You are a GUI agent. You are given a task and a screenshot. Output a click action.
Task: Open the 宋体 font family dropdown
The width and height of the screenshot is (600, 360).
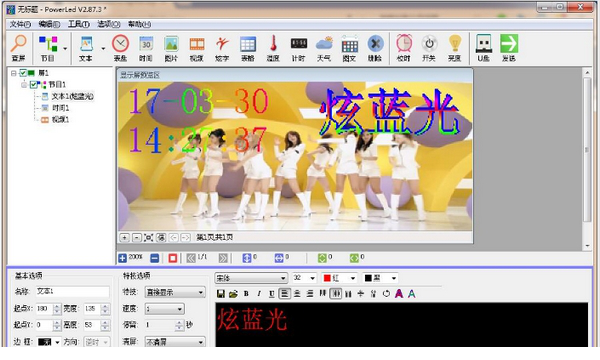coord(251,278)
